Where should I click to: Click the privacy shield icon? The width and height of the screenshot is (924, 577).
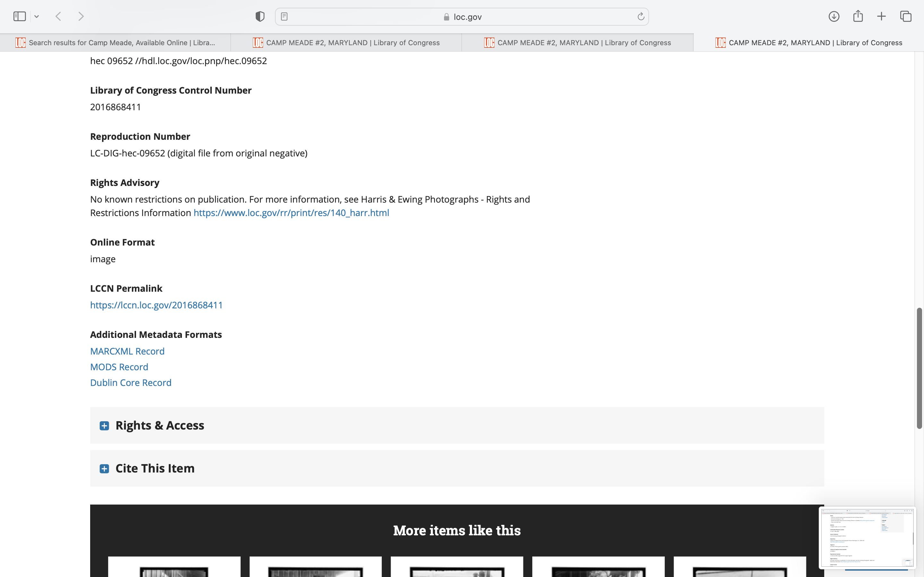pos(260,16)
